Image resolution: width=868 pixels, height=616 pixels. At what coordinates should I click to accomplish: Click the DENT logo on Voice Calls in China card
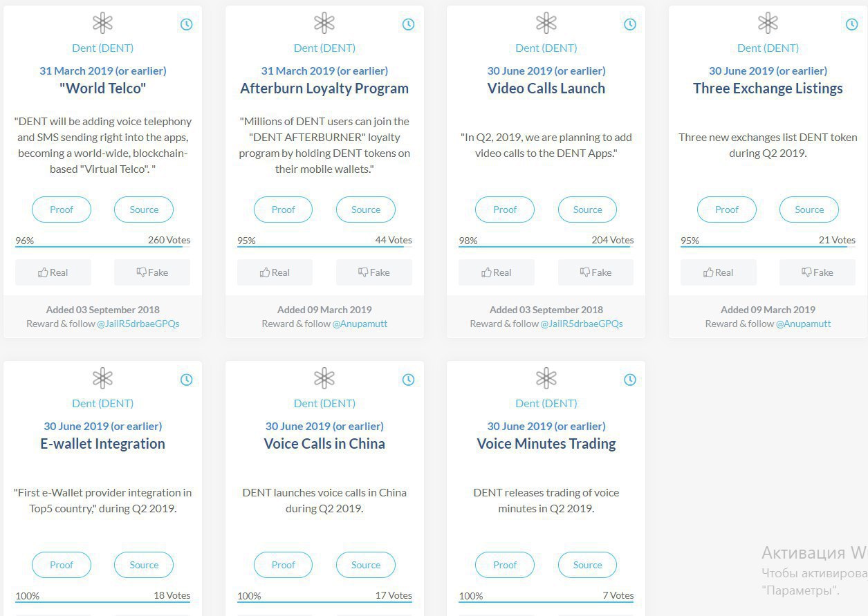[x=324, y=378]
